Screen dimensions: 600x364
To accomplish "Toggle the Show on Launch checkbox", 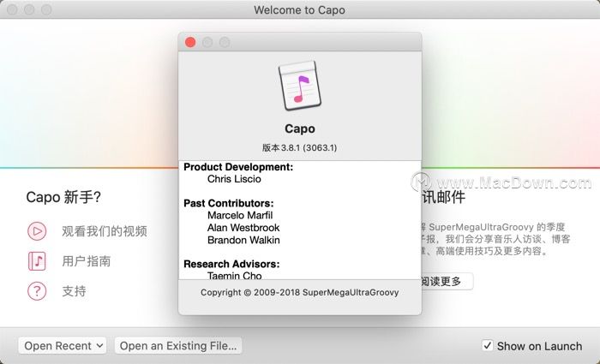I will [487, 346].
